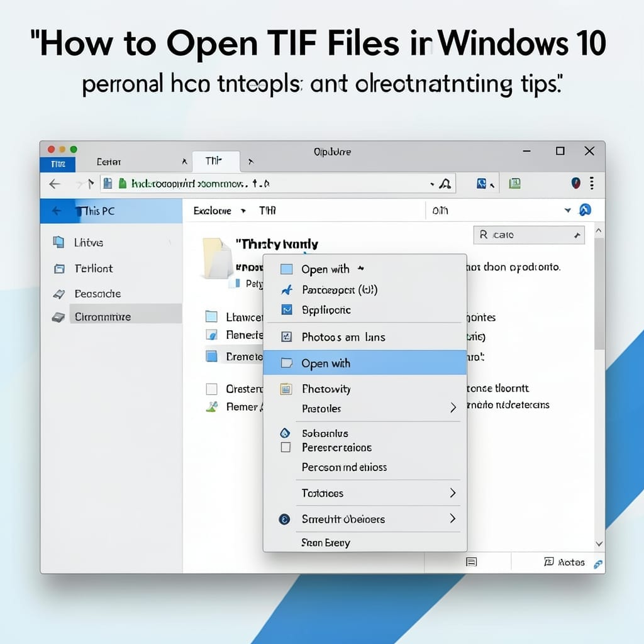This screenshot has width=644, height=644.
Task: Open the dropdown arrow beside Oith field
Action: click(568, 210)
